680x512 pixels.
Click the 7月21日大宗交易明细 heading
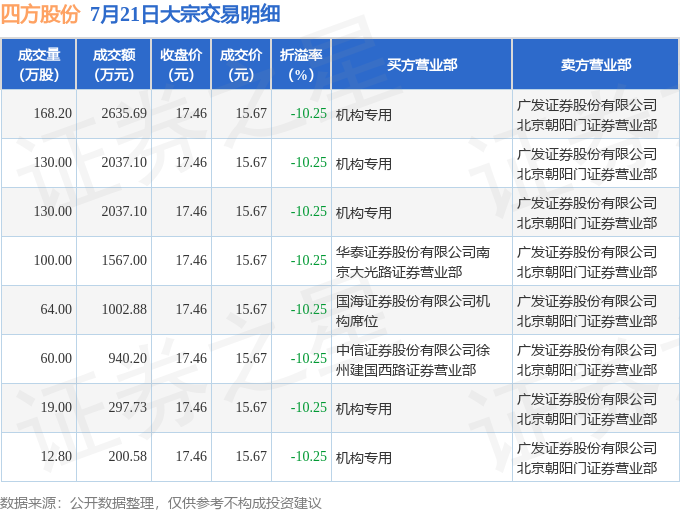[x=185, y=14]
